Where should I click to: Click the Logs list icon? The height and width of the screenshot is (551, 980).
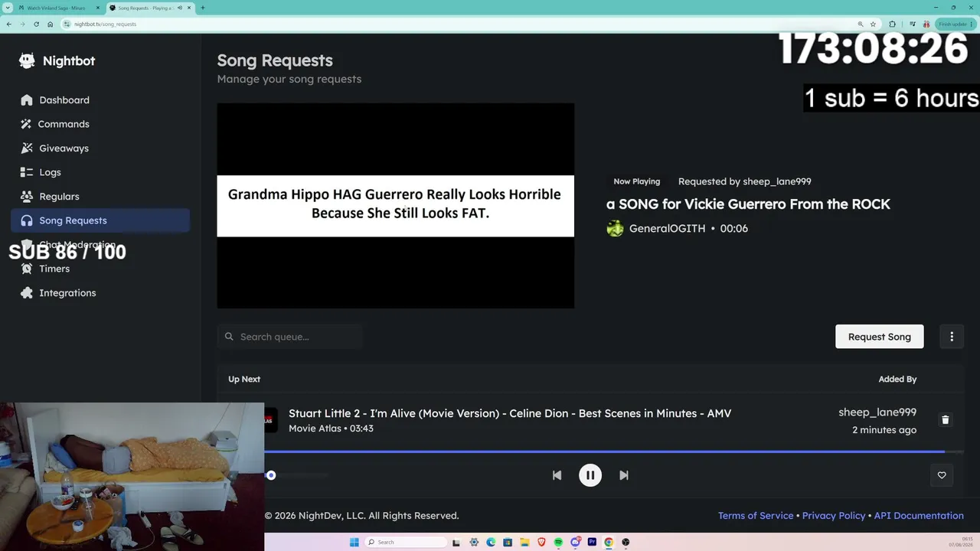(27, 172)
